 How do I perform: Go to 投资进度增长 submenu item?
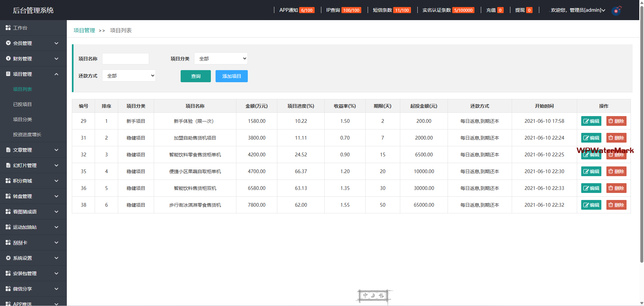pos(27,135)
